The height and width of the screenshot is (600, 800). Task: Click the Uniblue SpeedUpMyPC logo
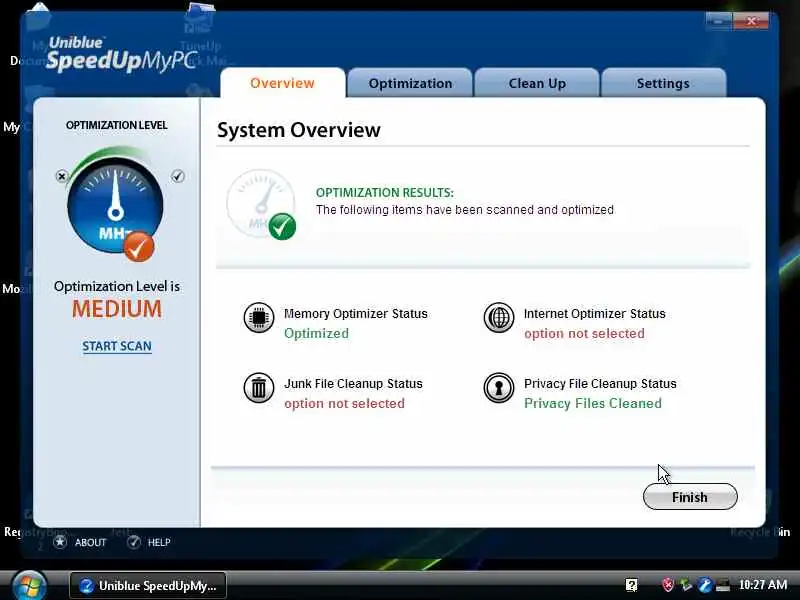click(x=121, y=54)
